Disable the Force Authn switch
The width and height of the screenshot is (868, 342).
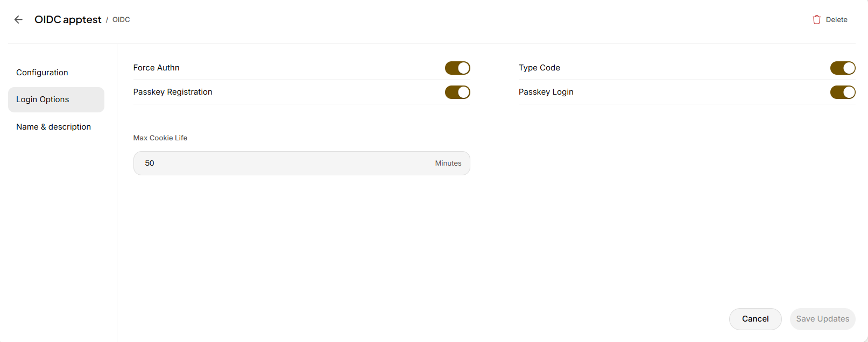(457, 68)
